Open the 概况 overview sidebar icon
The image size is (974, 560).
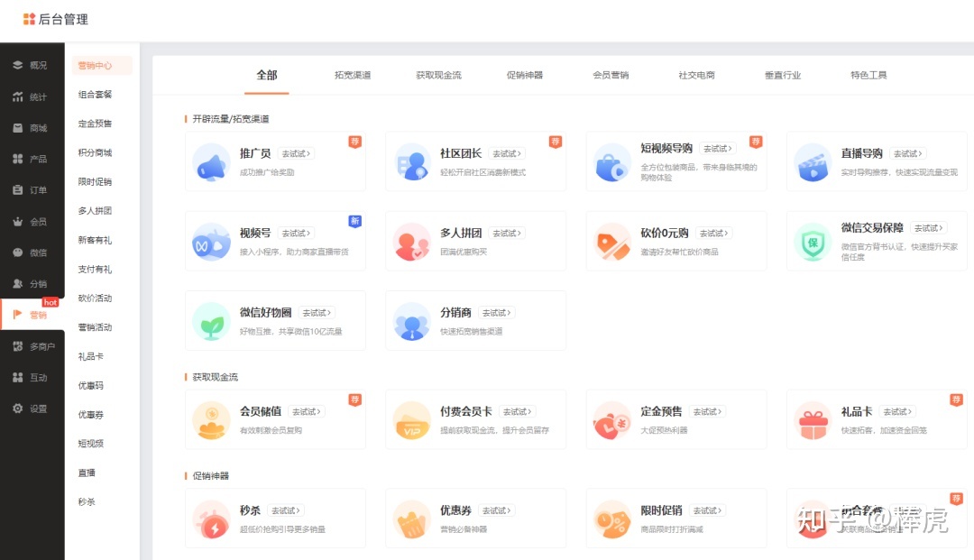pyautogui.click(x=17, y=65)
